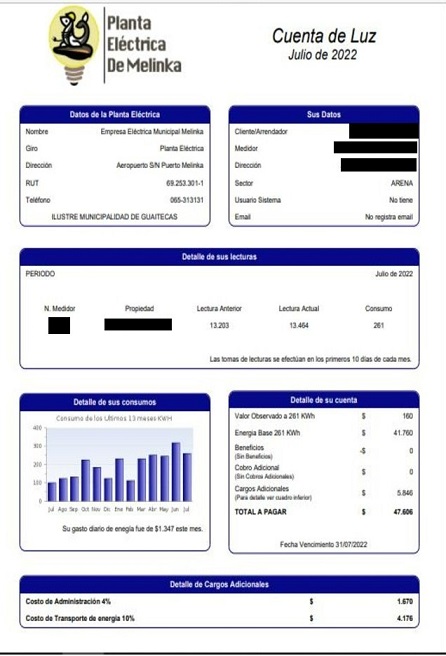Click the Costo de Transporte de energía amount
446x656 pixels.
click(x=405, y=618)
